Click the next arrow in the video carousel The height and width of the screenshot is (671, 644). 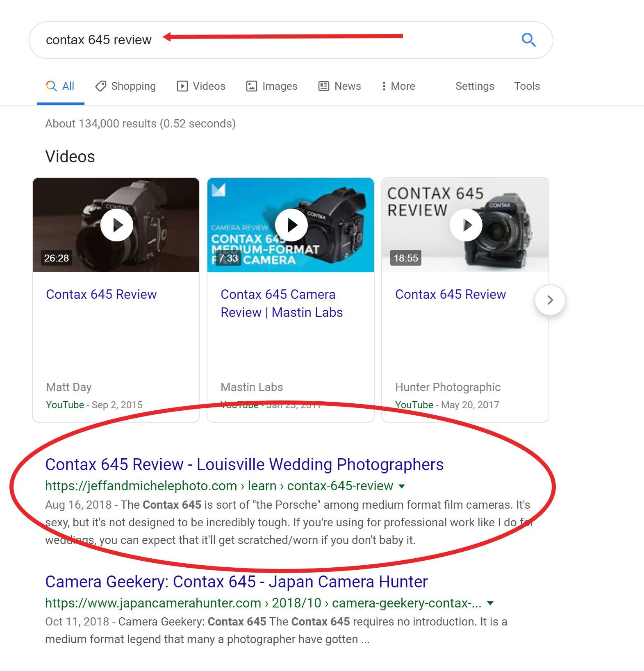[550, 300]
